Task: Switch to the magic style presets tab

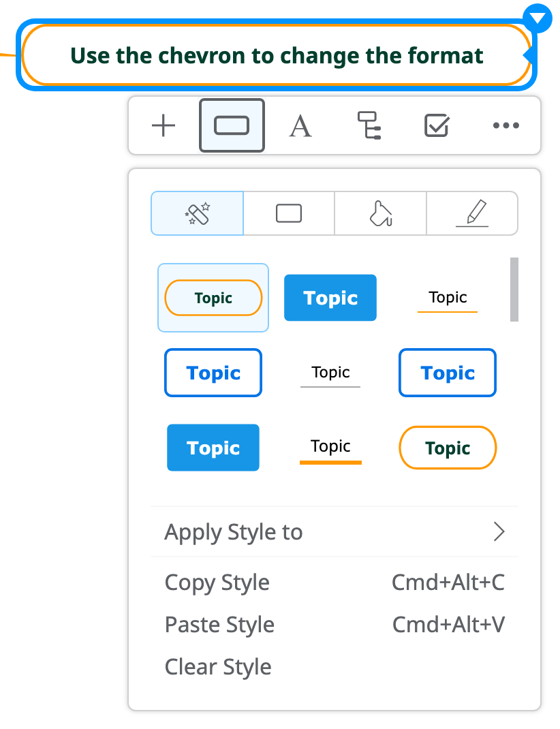Action: point(198,213)
